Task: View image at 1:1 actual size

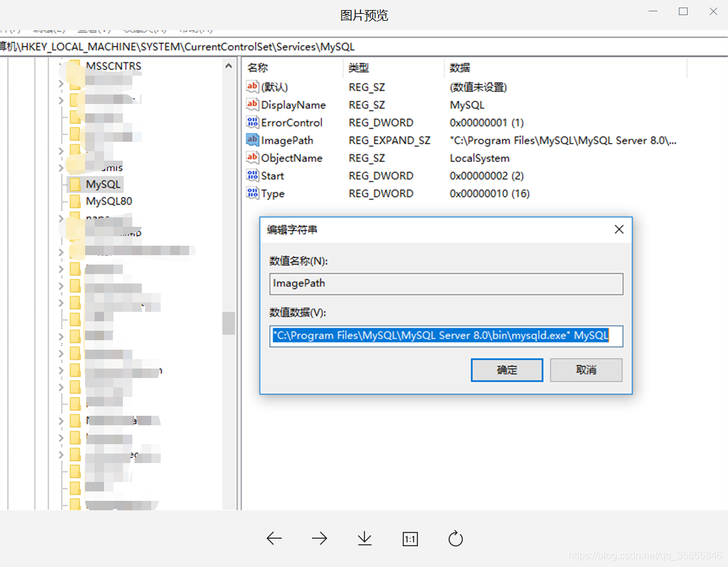Action: pyautogui.click(x=410, y=539)
